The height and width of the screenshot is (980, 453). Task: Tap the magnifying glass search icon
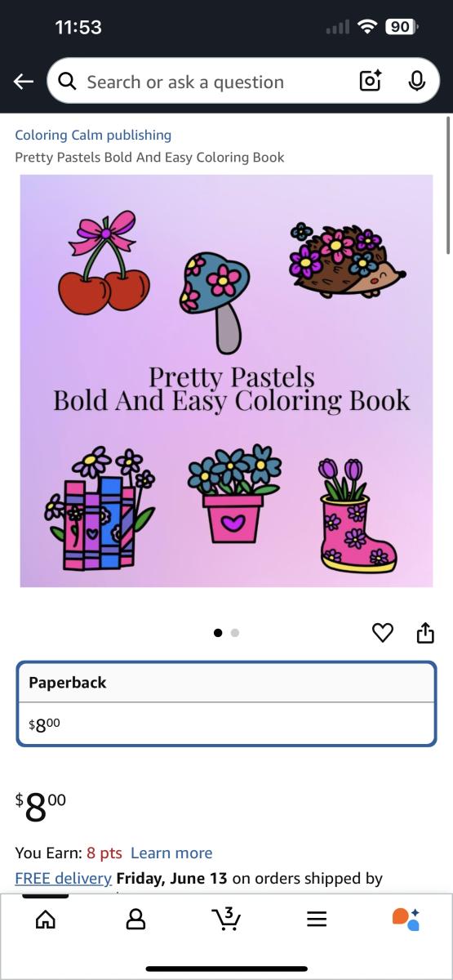69,81
